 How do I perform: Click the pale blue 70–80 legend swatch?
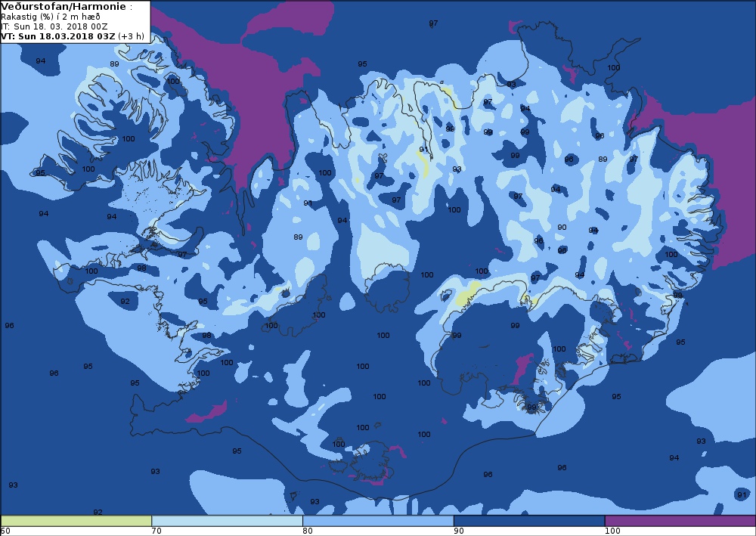tap(227, 521)
